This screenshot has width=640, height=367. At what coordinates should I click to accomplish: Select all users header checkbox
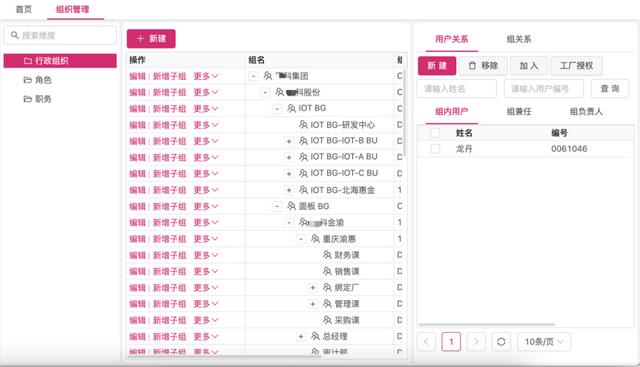[x=436, y=133]
